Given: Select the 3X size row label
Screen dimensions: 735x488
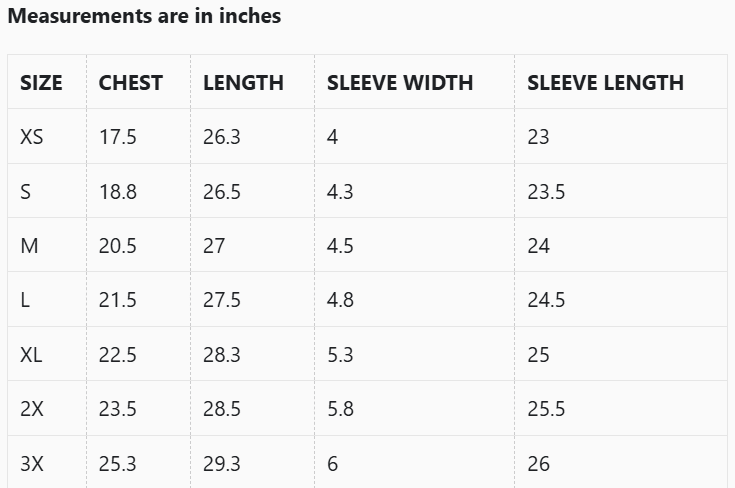Looking at the screenshot, I should [32, 464].
